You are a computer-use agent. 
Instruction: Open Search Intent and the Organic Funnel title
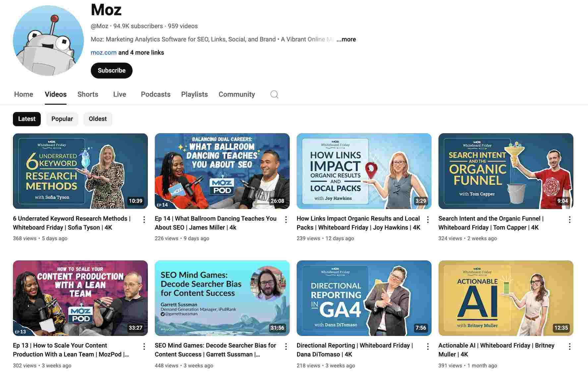click(491, 223)
